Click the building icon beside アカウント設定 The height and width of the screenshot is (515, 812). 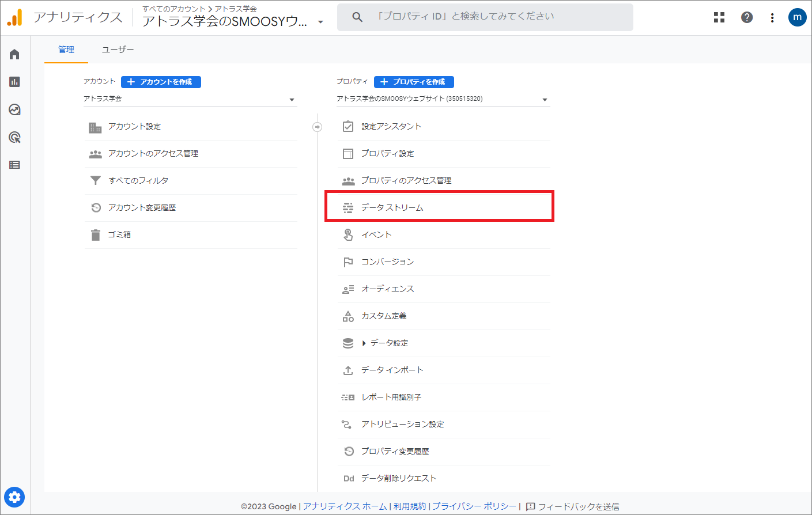click(x=95, y=127)
